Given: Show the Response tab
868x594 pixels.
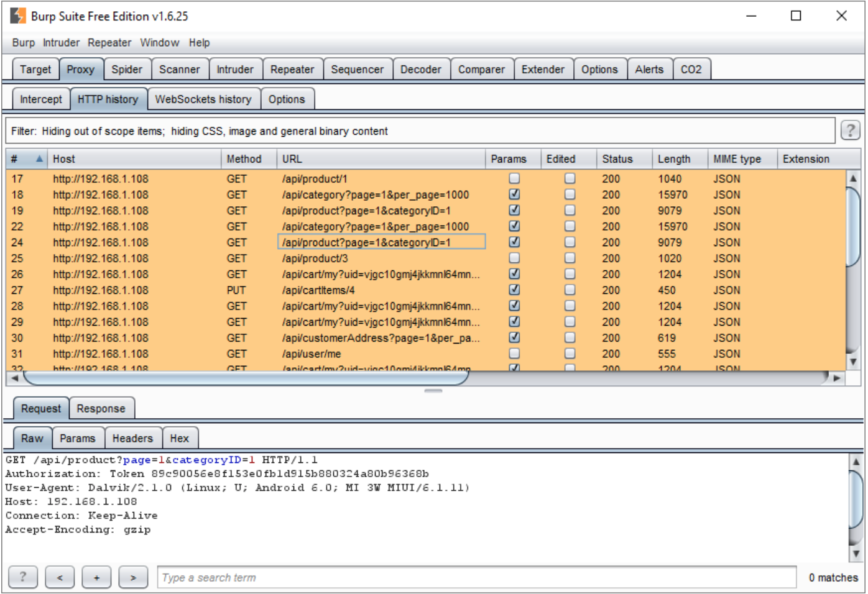Looking at the screenshot, I should (101, 408).
